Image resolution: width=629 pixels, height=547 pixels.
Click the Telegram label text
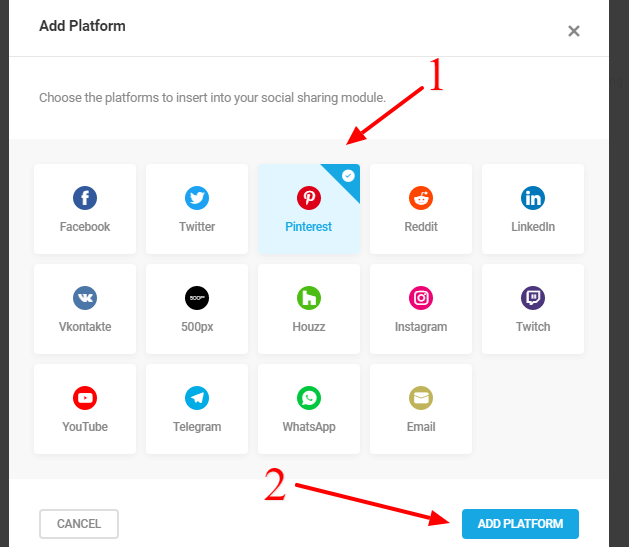(x=197, y=427)
